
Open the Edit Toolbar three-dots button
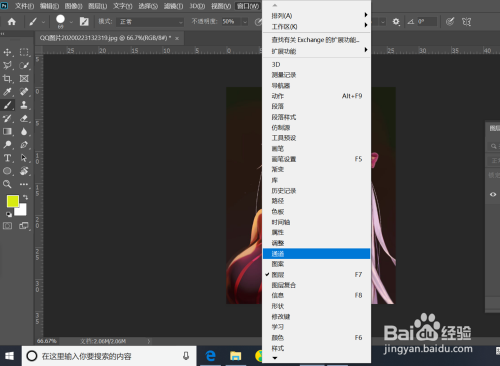click(x=24, y=184)
